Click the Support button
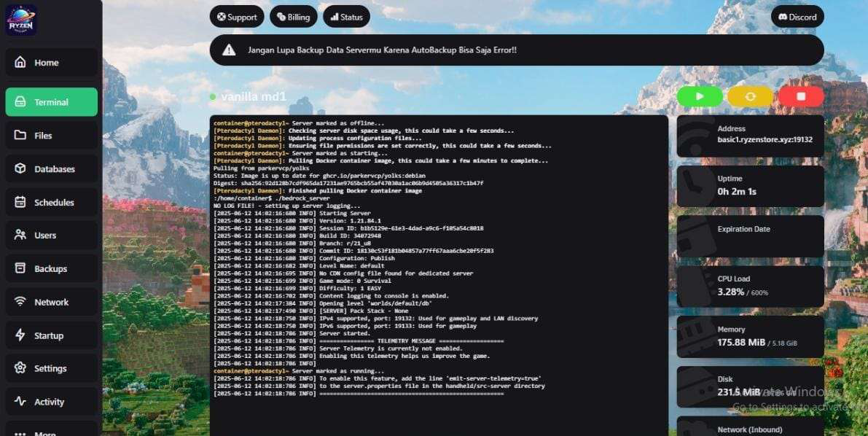Screen dimensions: 868x436 (x=237, y=17)
